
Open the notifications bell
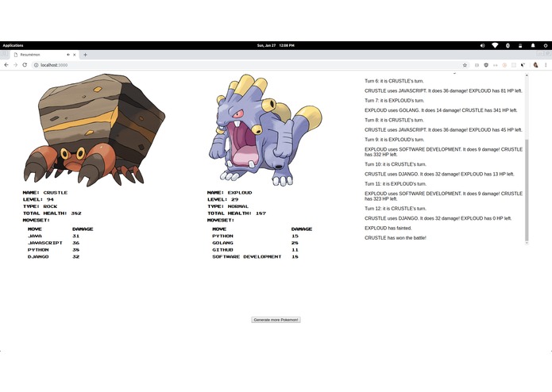tap(533, 45)
